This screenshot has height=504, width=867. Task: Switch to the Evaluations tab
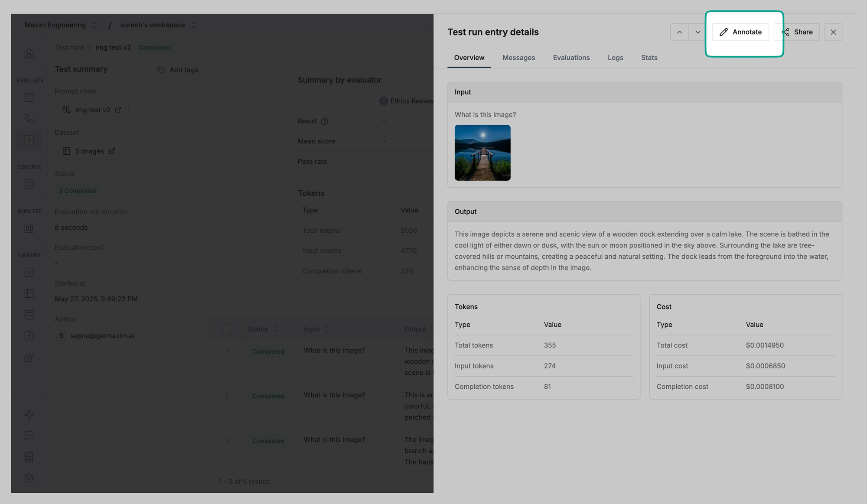tap(571, 58)
